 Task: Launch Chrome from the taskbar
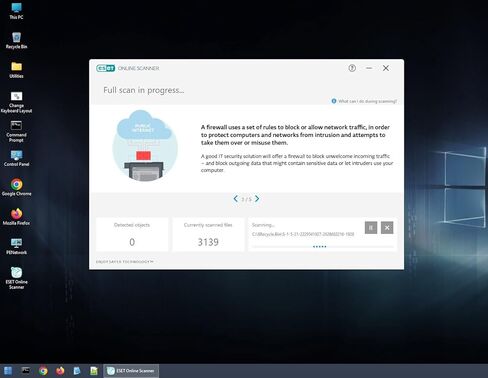click(x=43, y=371)
